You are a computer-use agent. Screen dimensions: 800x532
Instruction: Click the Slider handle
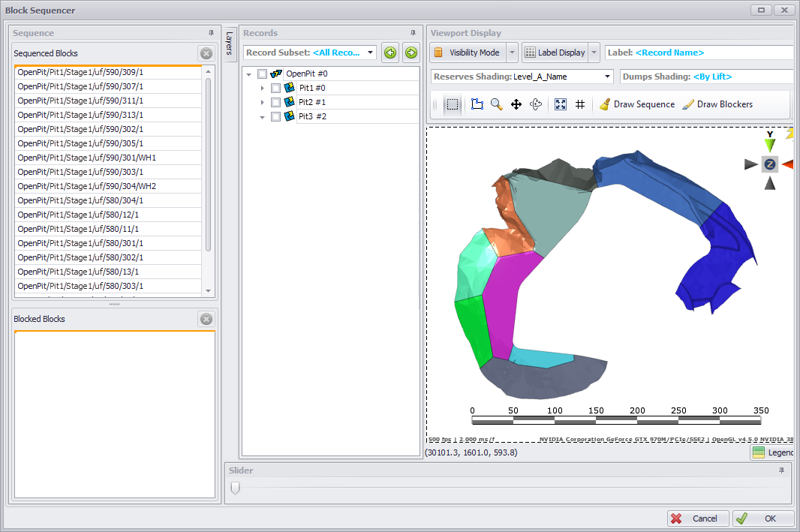point(236,488)
